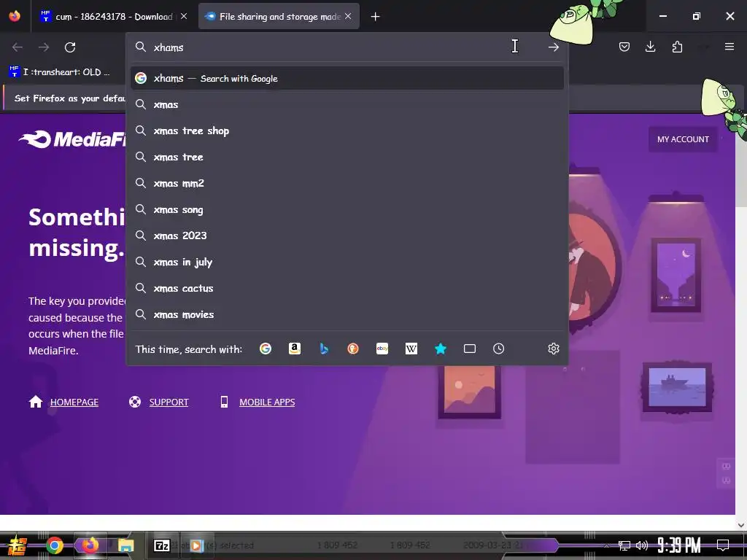The image size is (747, 560).
Task: Go forward with the forward arrow
Action: (44, 47)
